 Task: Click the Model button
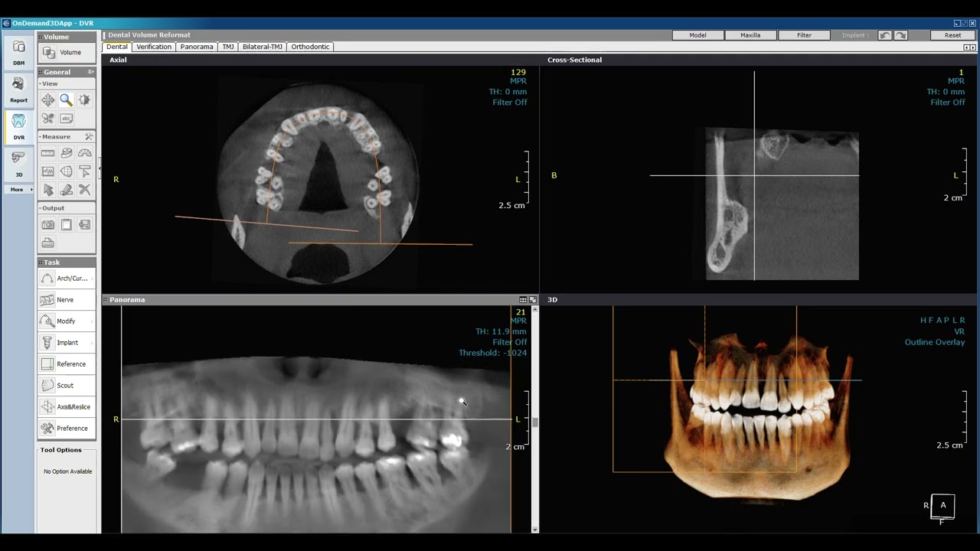698,35
